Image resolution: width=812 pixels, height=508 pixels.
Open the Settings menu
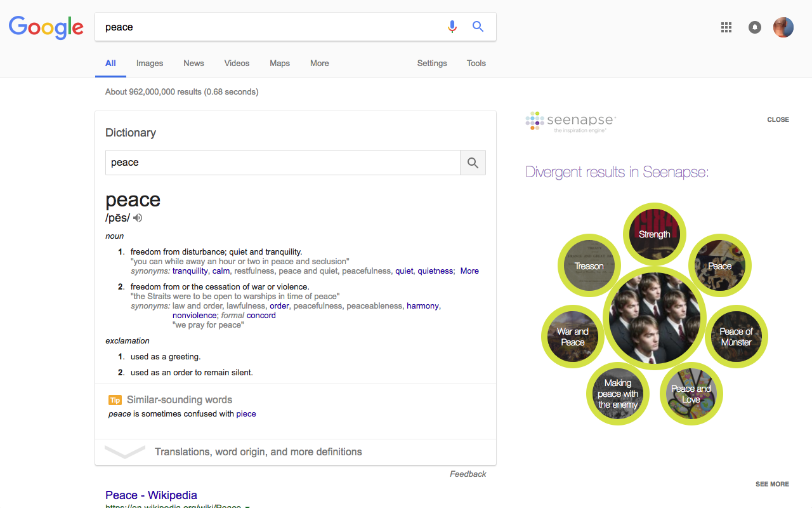(431, 63)
